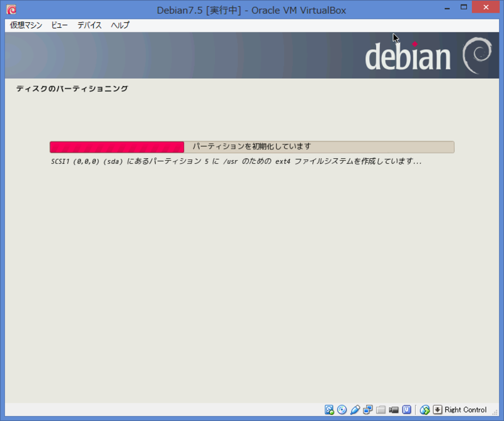Click the window minimize button
The width and height of the screenshot is (504, 421).
(x=448, y=9)
